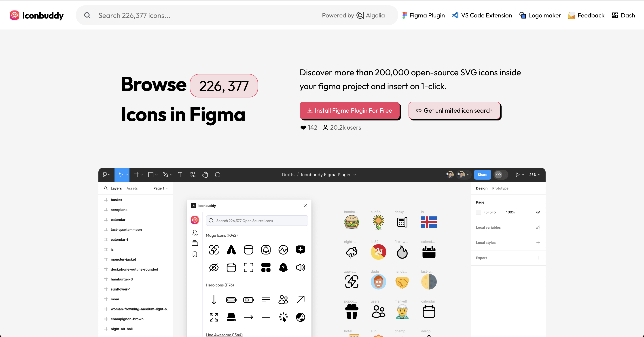644x337 pixels.
Task: Open the Feedback link
Action: click(586, 15)
